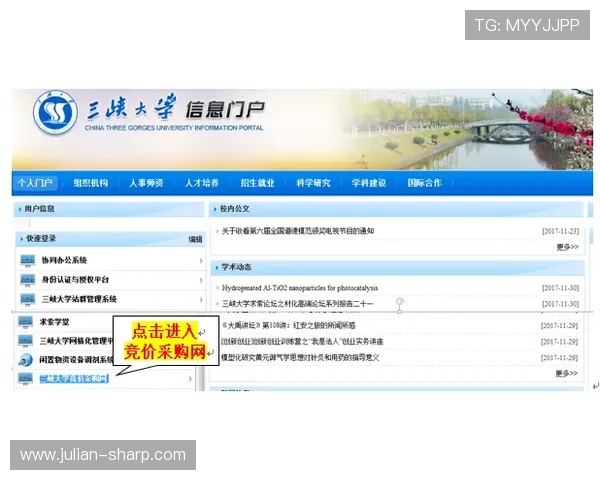Click monitor icon beside 三峡大学站群管理系统
The width and height of the screenshot is (600, 480).
pyautogui.click(x=28, y=299)
